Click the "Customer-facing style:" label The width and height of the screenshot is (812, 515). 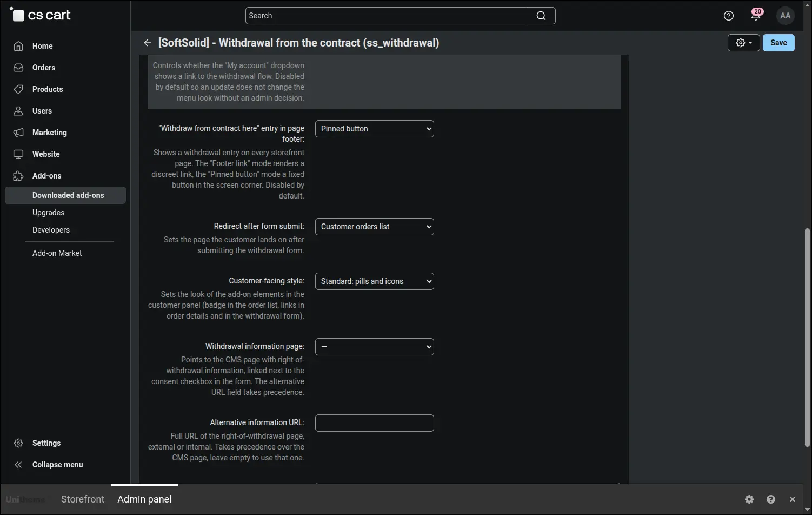point(267,281)
